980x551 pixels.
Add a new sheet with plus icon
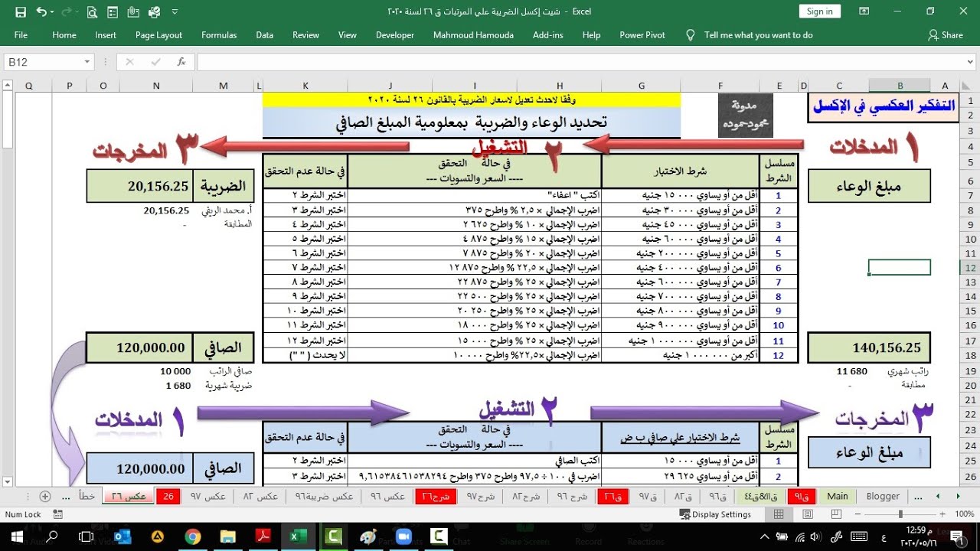coord(45,496)
